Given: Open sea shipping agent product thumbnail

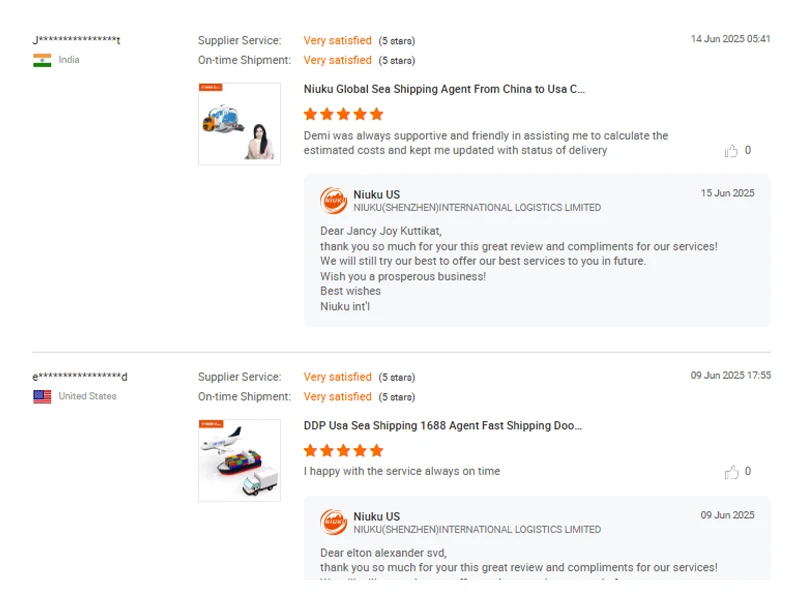Looking at the screenshot, I should pyautogui.click(x=239, y=124).
